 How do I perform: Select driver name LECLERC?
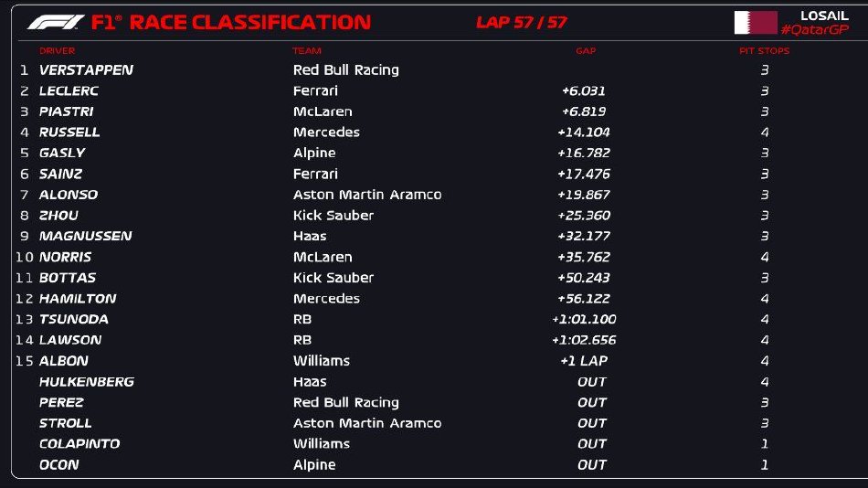(69, 90)
